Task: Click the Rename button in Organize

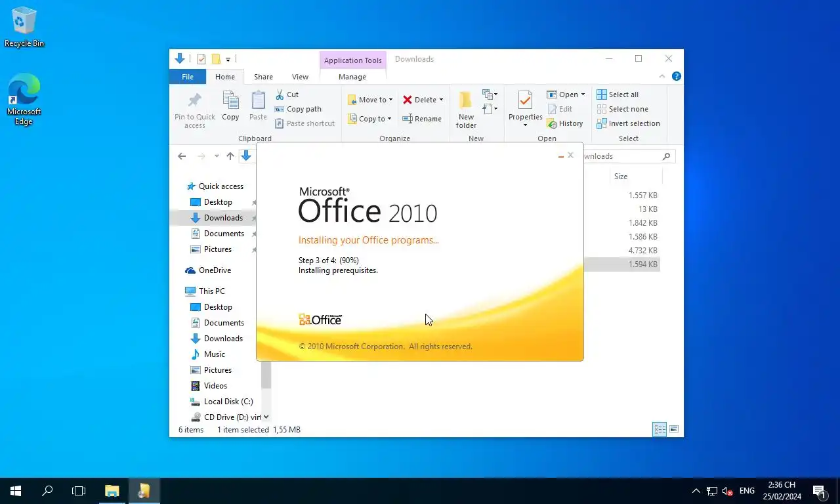Action: tap(422, 119)
